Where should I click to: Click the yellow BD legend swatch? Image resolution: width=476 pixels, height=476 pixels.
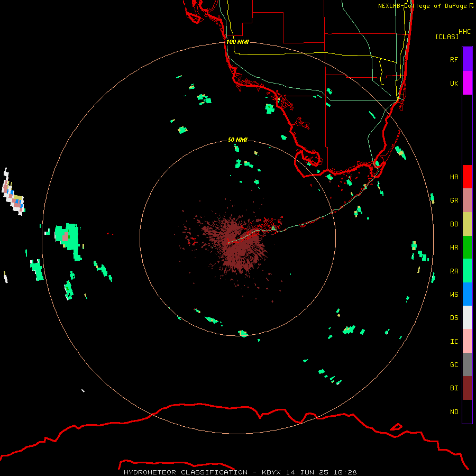467,224
